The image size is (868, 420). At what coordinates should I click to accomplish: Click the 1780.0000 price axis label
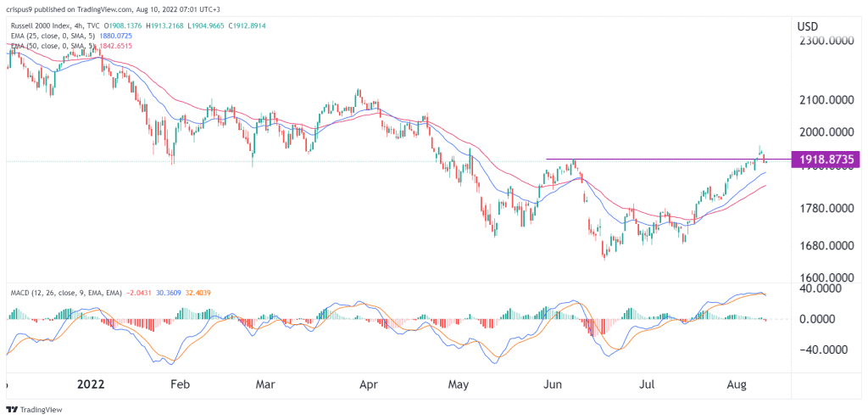coord(826,209)
